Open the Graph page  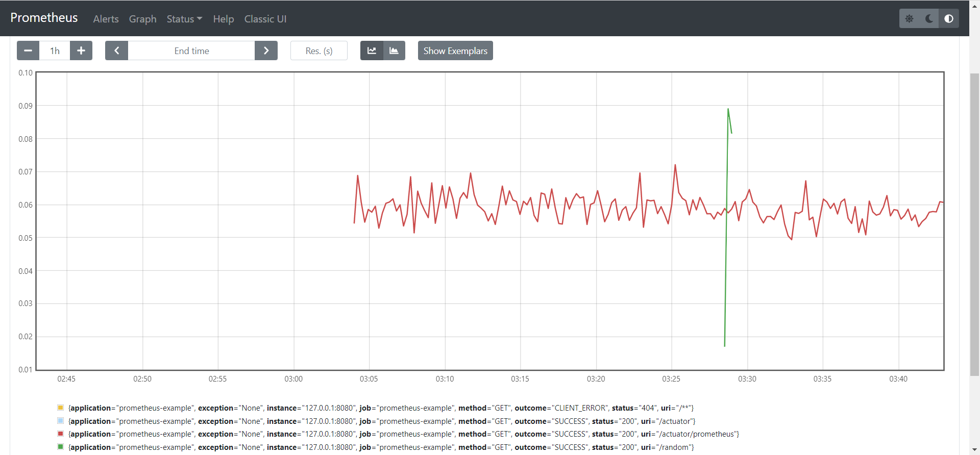coord(142,19)
